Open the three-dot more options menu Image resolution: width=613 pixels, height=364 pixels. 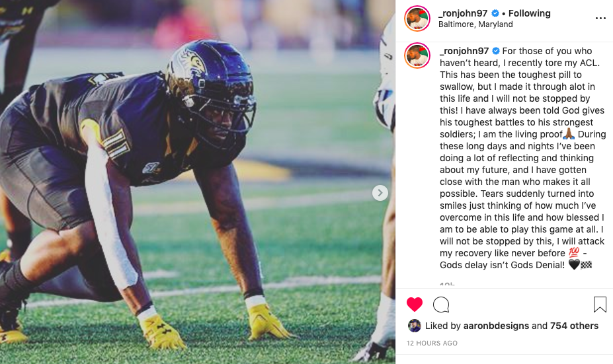coord(600,18)
